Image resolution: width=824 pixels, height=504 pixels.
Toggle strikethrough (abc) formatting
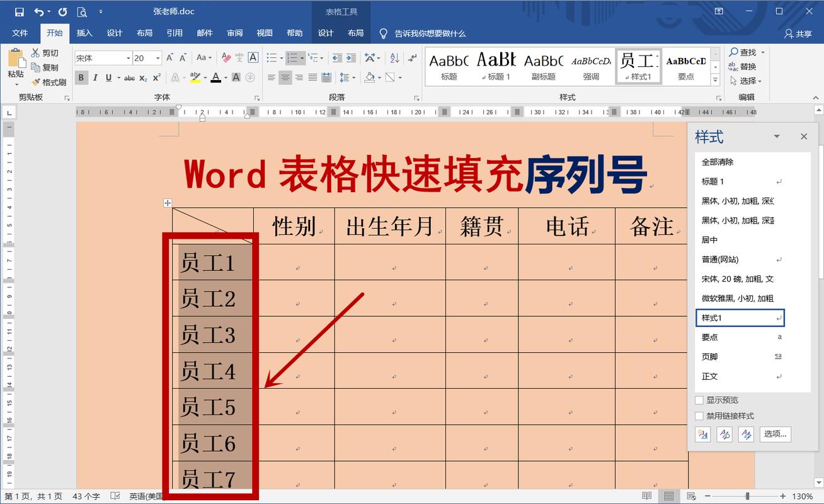(129, 77)
